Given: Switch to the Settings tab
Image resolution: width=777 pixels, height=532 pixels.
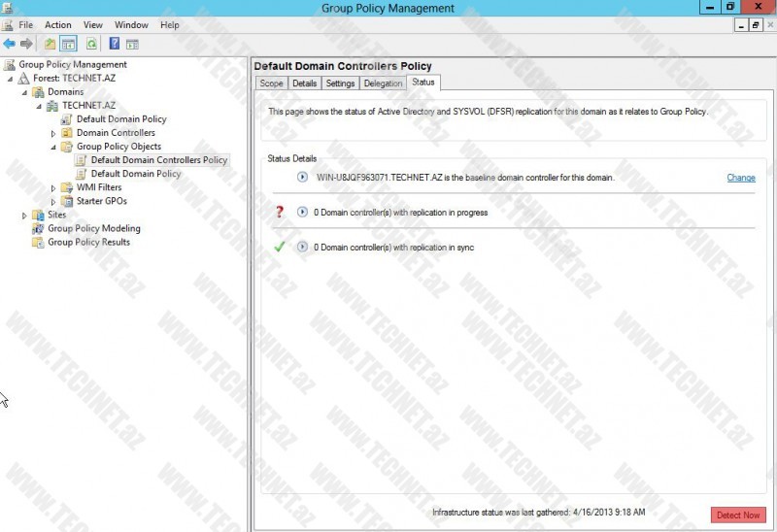Looking at the screenshot, I should coord(340,83).
